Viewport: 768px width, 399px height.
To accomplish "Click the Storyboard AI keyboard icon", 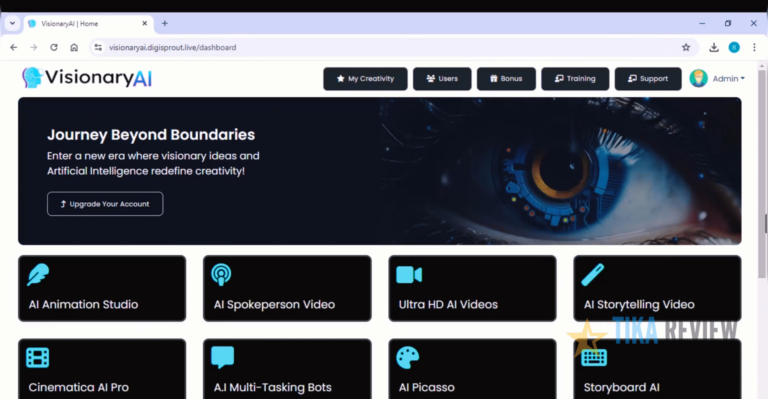I will (594, 357).
